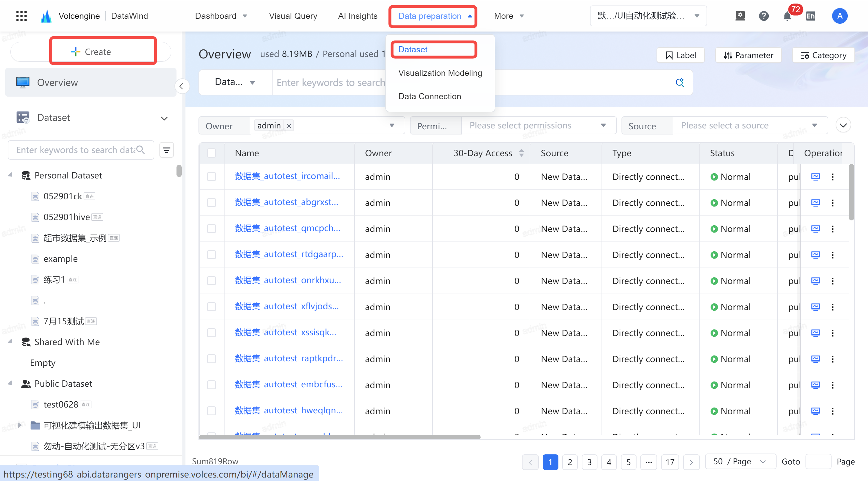The height and width of the screenshot is (481, 868).
Task: Check the 数据集_autotest_onrkhxu row checkbox
Action: click(x=211, y=281)
